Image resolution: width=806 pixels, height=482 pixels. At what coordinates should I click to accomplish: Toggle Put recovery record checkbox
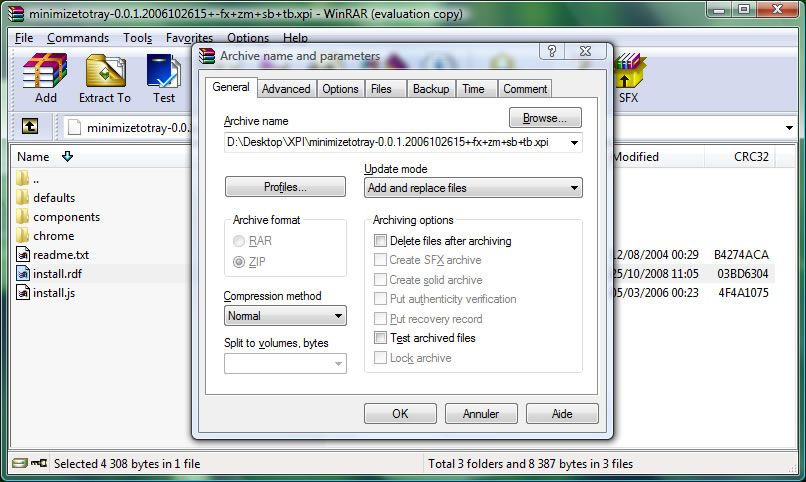click(380, 319)
